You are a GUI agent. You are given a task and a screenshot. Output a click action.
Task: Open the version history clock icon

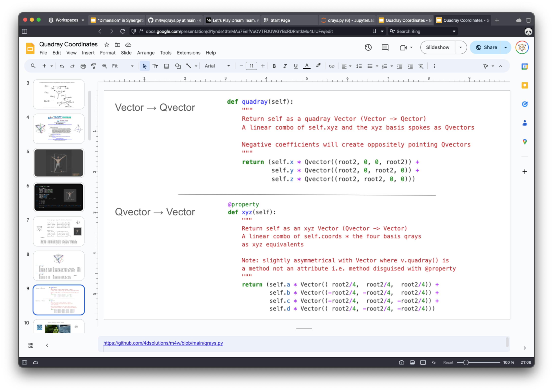(368, 47)
